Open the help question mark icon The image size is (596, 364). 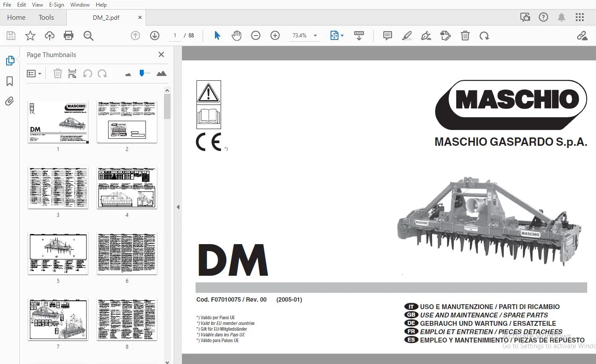point(544,18)
